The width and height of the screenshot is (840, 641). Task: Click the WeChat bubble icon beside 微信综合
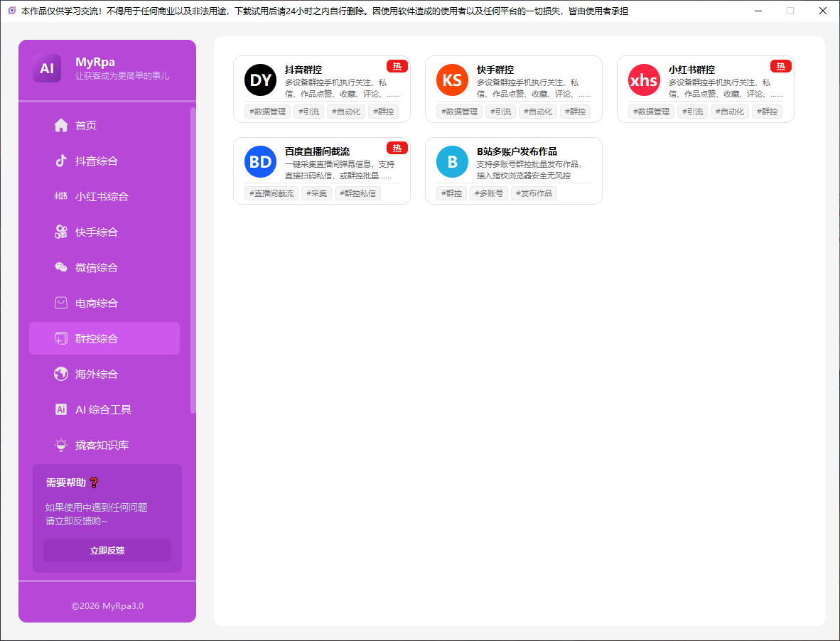(61, 267)
